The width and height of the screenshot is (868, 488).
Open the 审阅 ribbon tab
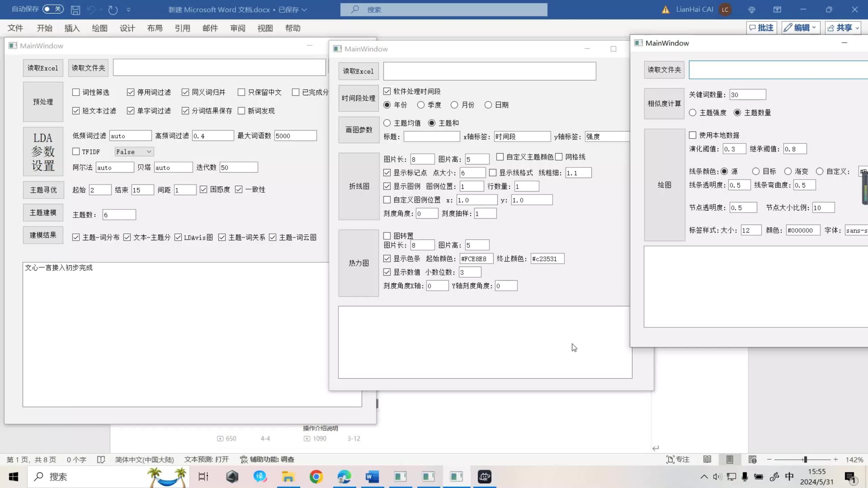tap(237, 28)
